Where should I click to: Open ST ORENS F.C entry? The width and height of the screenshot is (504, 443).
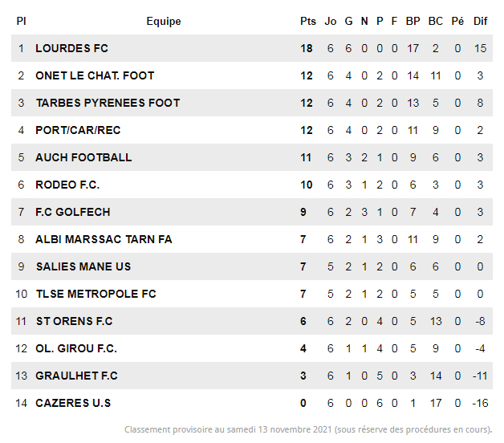point(74,321)
